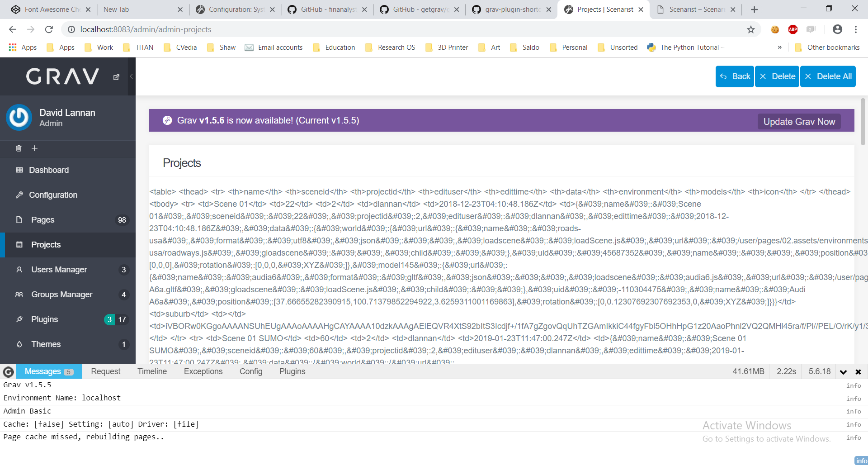
Task: Close the debugbar with X icon
Action: click(x=858, y=372)
